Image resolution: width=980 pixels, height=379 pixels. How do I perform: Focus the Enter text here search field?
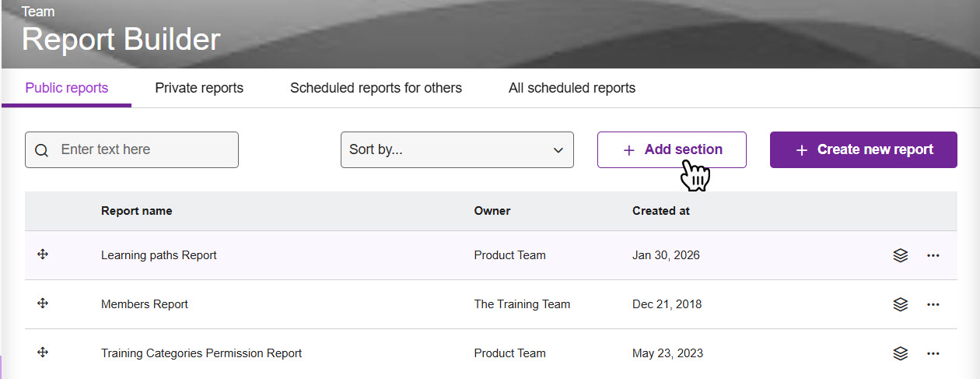pos(144,149)
